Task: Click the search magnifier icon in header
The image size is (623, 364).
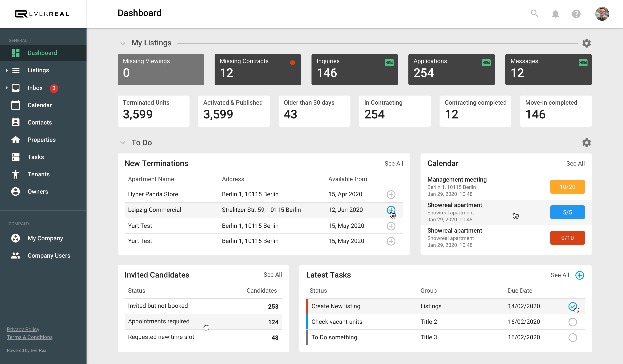Action: click(534, 13)
